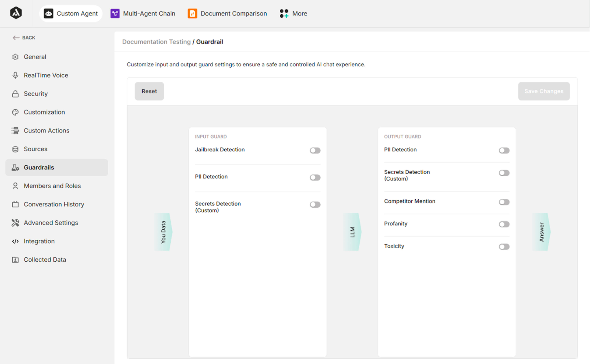Open the Document Comparison tab label

(x=234, y=13)
